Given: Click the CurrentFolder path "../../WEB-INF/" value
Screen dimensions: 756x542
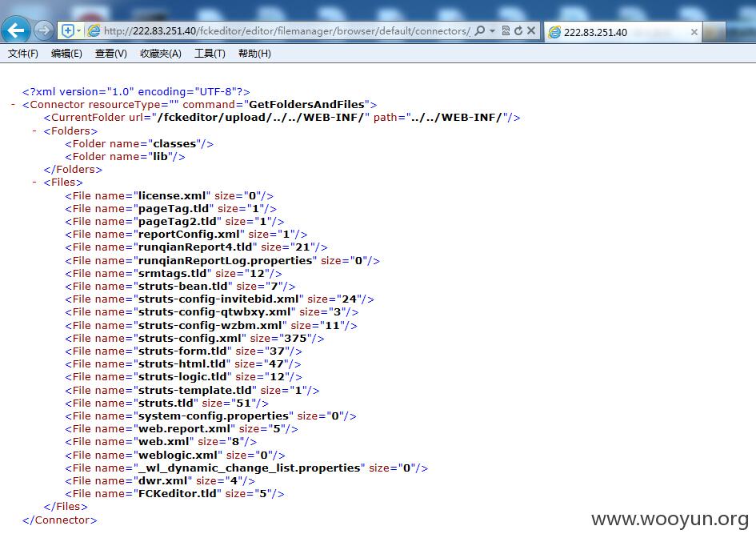Looking at the screenshot, I should tap(457, 118).
